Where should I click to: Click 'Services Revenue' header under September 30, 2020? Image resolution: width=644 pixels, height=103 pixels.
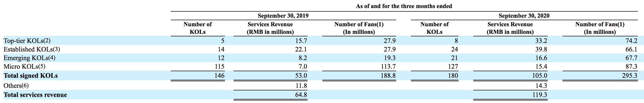510,28
